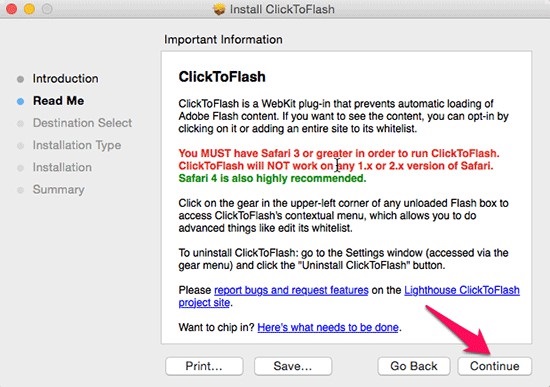Image resolution: width=550 pixels, height=387 pixels.
Task: Click the Installation step label
Action: click(x=62, y=167)
